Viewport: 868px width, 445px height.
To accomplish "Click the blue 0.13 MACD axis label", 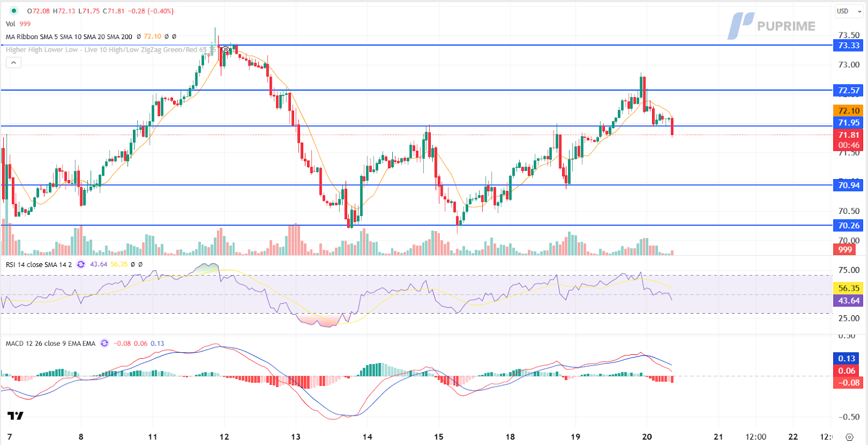I will (847, 358).
